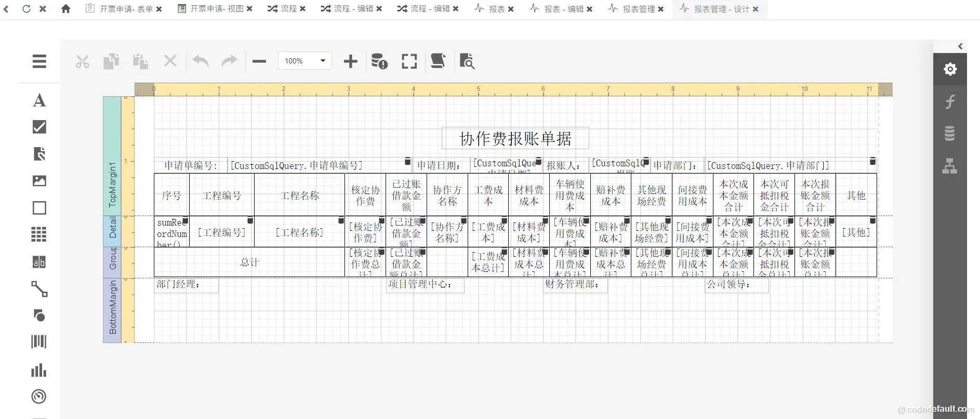Collapse the right side panel chevron
This screenshot has width=980, height=419.
[960, 46]
